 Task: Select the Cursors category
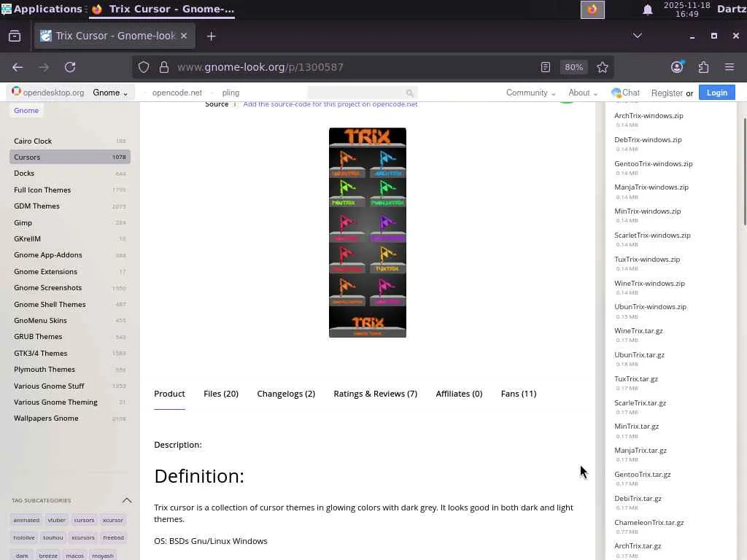69,157
